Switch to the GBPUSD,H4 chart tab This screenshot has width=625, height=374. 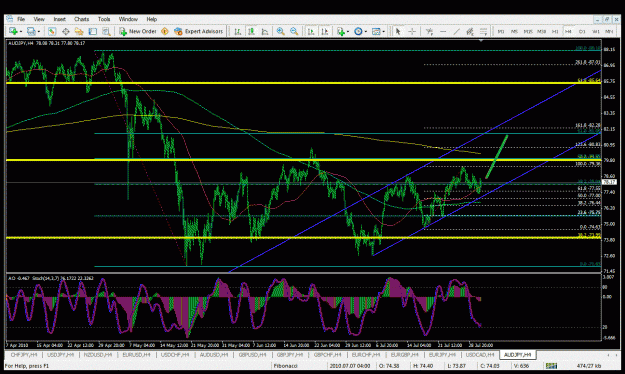252,354
